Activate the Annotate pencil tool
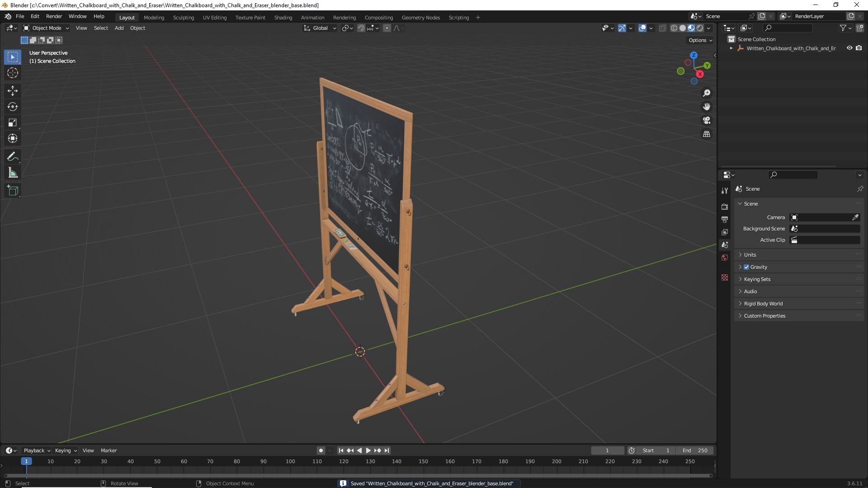This screenshot has height=488, width=868. [x=13, y=156]
